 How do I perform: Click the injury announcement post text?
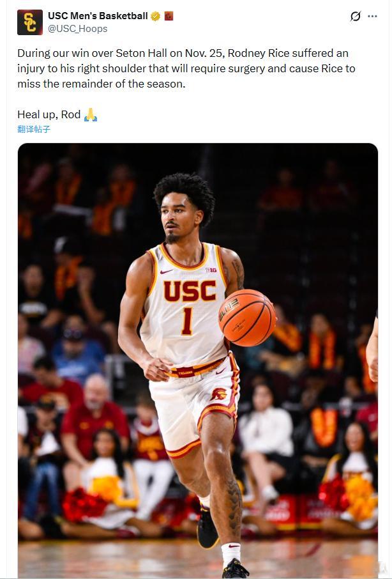click(186, 68)
